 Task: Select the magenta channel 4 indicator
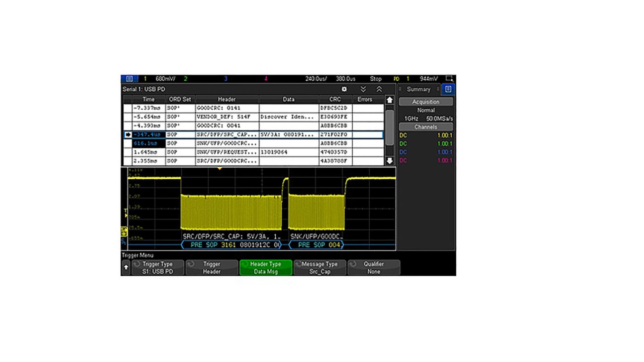pos(266,79)
